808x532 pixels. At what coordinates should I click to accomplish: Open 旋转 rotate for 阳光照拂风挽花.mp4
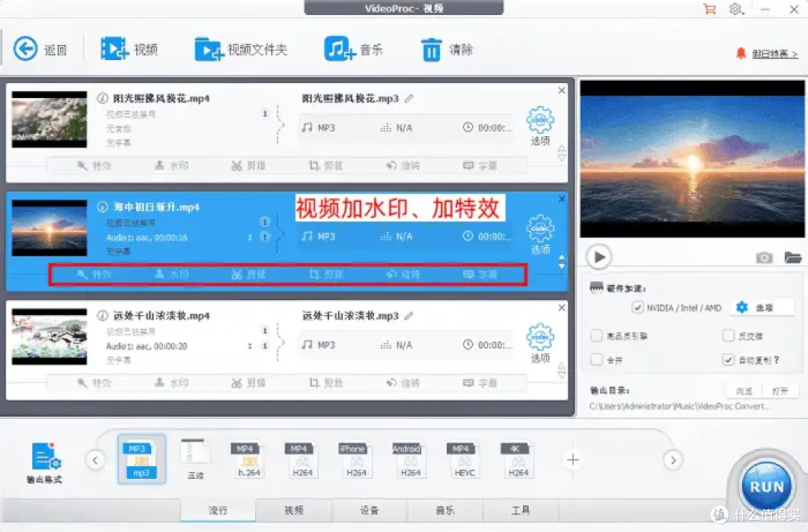tap(403, 165)
